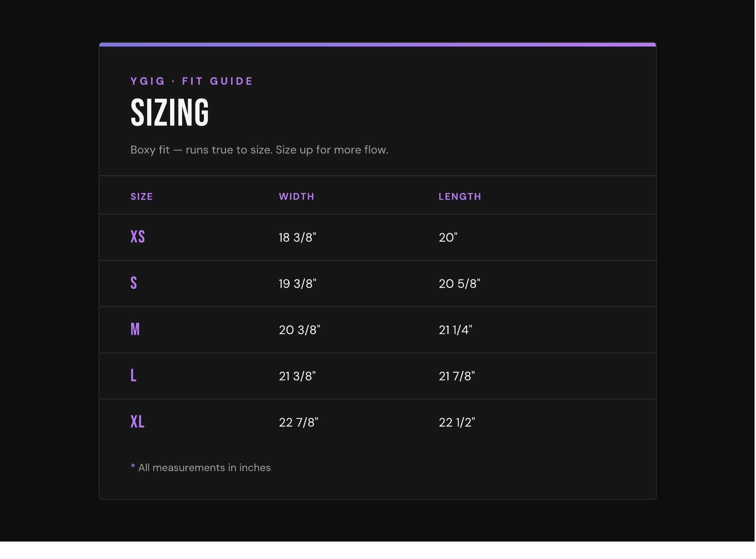This screenshot has height=559, width=756.
Task: Select the YGIG · FIT GUIDE label
Action: (x=192, y=81)
